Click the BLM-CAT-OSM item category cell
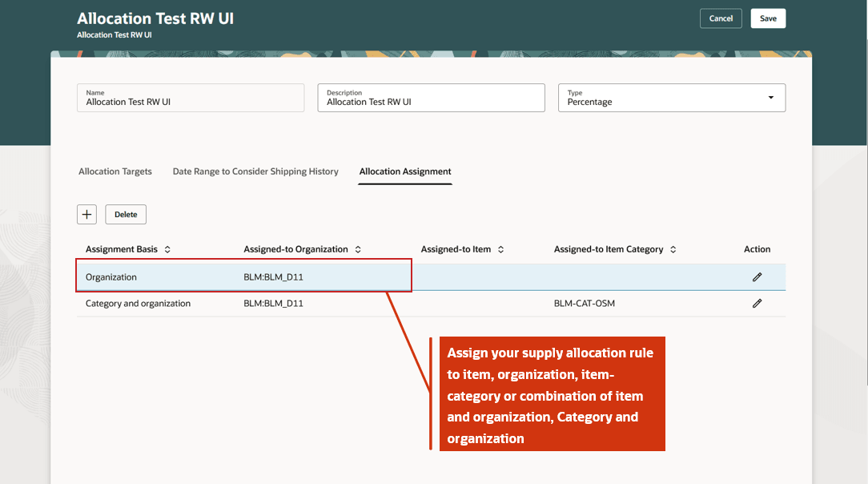The height and width of the screenshot is (484, 868). pyautogui.click(x=585, y=304)
